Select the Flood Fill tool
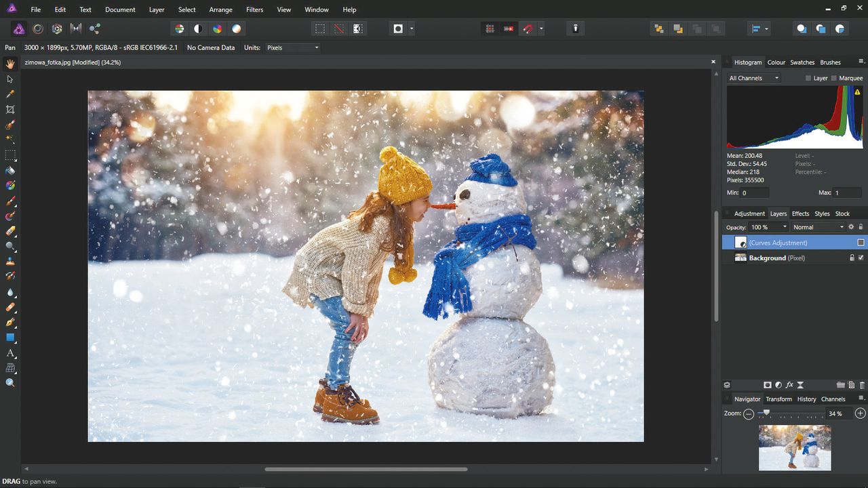This screenshot has width=868, height=488. click(x=10, y=170)
